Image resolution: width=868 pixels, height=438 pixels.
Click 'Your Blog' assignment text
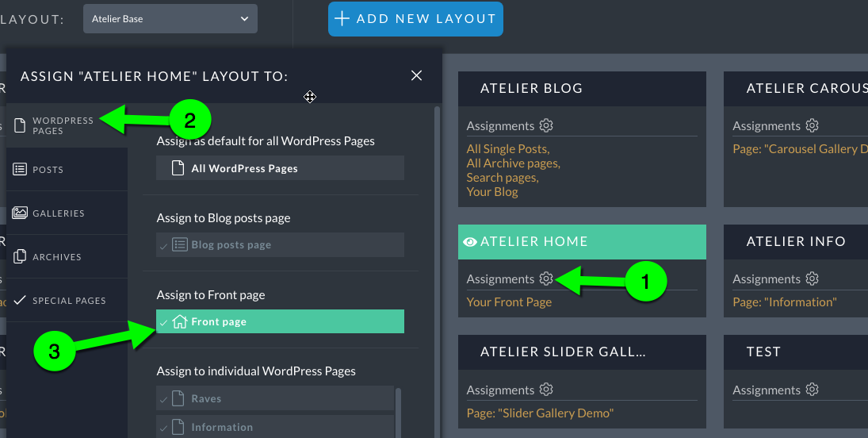click(492, 192)
